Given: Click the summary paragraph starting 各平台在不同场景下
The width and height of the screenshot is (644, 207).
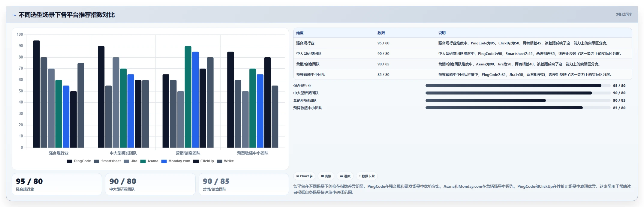Looking at the screenshot, I should click(462, 189).
